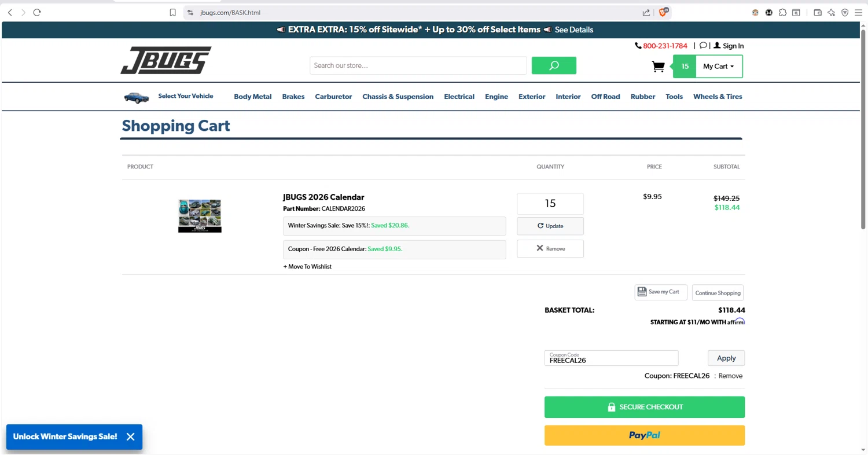This screenshot has height=455, width=868.
Task: Open the Rubber menu
Action: (643, 97)
